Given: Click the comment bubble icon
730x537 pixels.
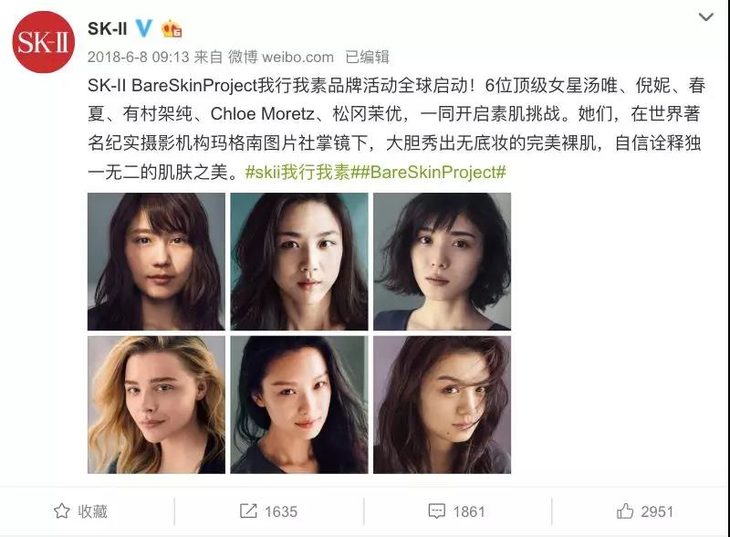Looking at the screenshot, I should click(x=436, y=511).
